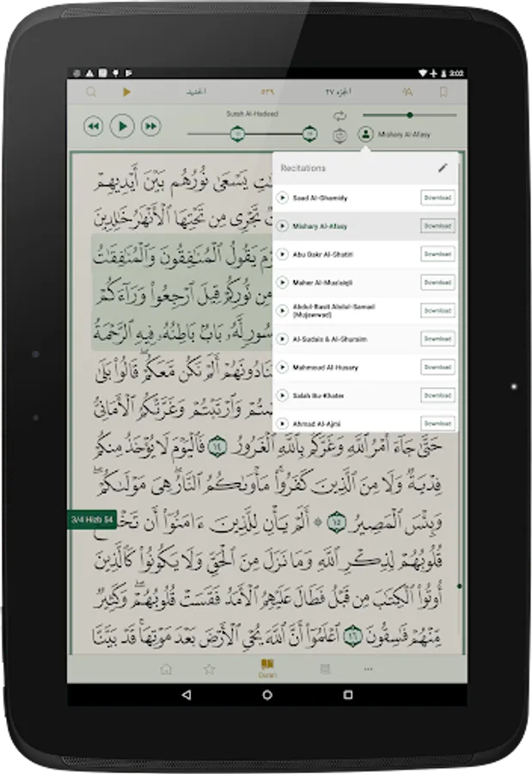Viewport: 532px width, 774px height.
Task: Tap Android home navigation button
Action: (x=267, y=695)
